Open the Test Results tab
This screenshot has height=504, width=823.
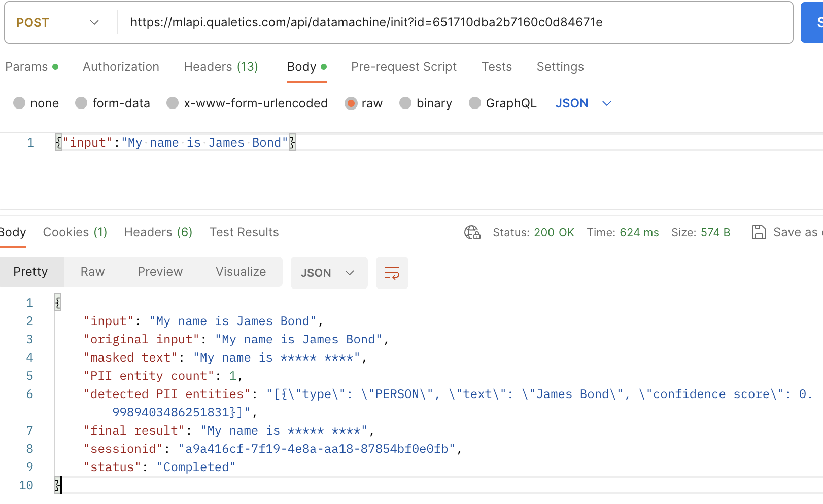click(244, 232)
